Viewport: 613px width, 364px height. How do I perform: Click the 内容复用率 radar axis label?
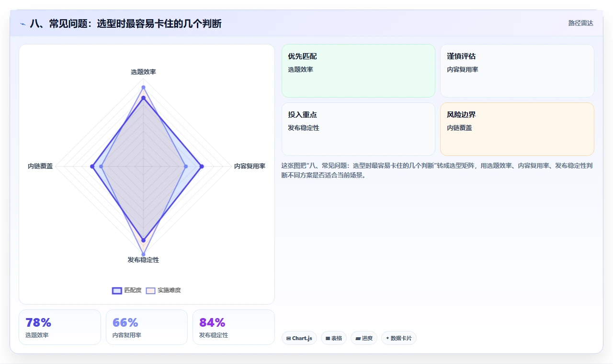tap(250, 166)
